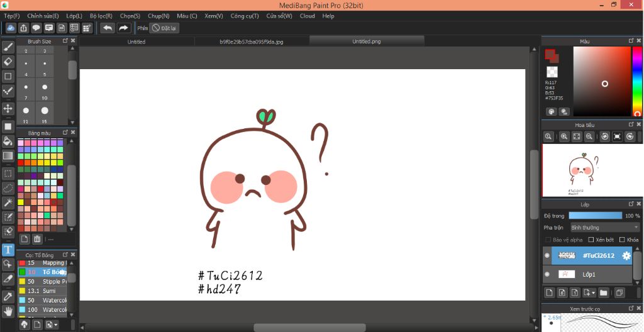644x332 pixels.
Task: Select the Stipple Pen brush
Action: point(42,282)
